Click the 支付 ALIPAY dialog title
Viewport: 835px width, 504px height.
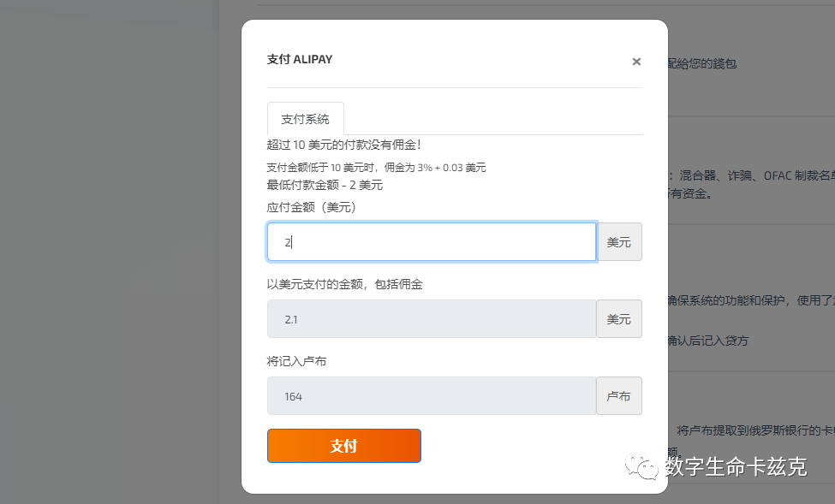(x=299, y=59)
